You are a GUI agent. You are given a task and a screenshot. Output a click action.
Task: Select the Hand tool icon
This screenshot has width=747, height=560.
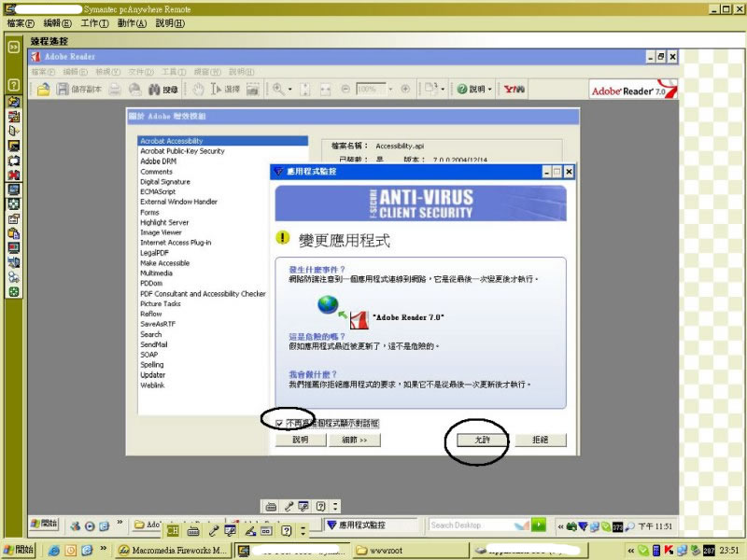(x=198, y=89)
